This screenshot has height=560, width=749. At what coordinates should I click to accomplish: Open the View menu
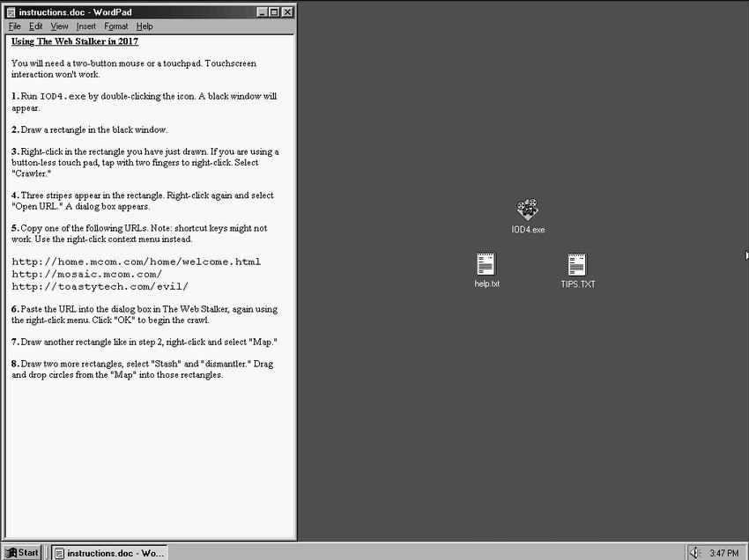[x=59, y=26]
